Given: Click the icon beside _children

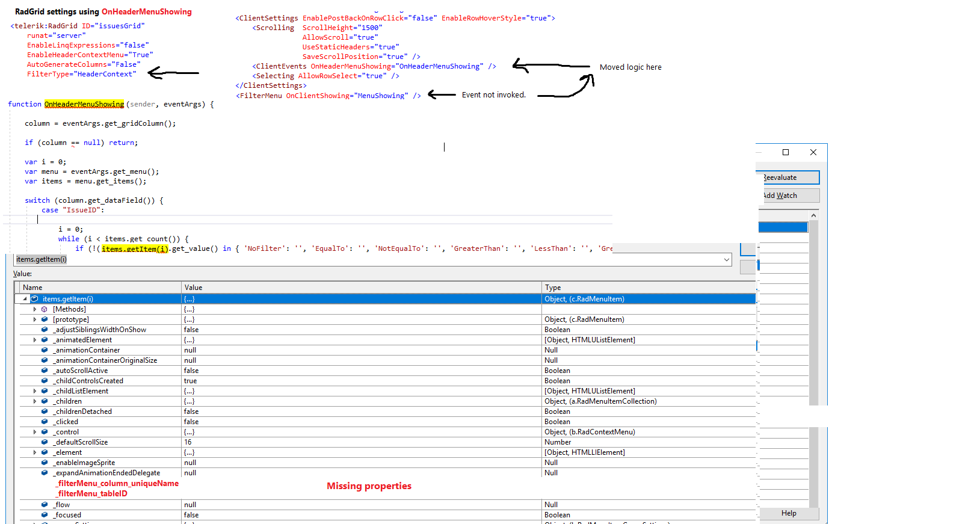Looking at the screenshot, I should [45, 401].
